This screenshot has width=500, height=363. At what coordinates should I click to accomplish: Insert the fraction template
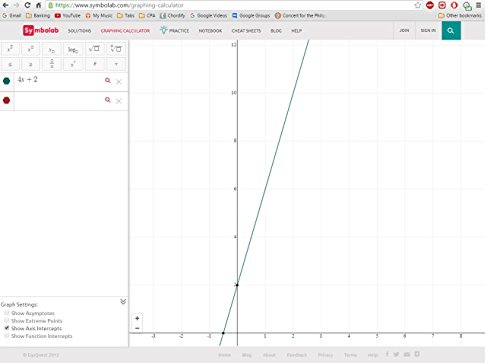tap(52, 64)
